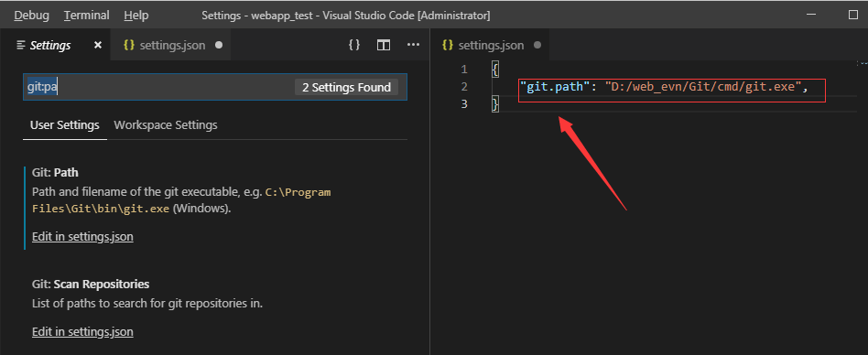Viewport: 868px width, 355px height.
Task: Click the left settings.json tab's braces icon
Action: (129, 46)
